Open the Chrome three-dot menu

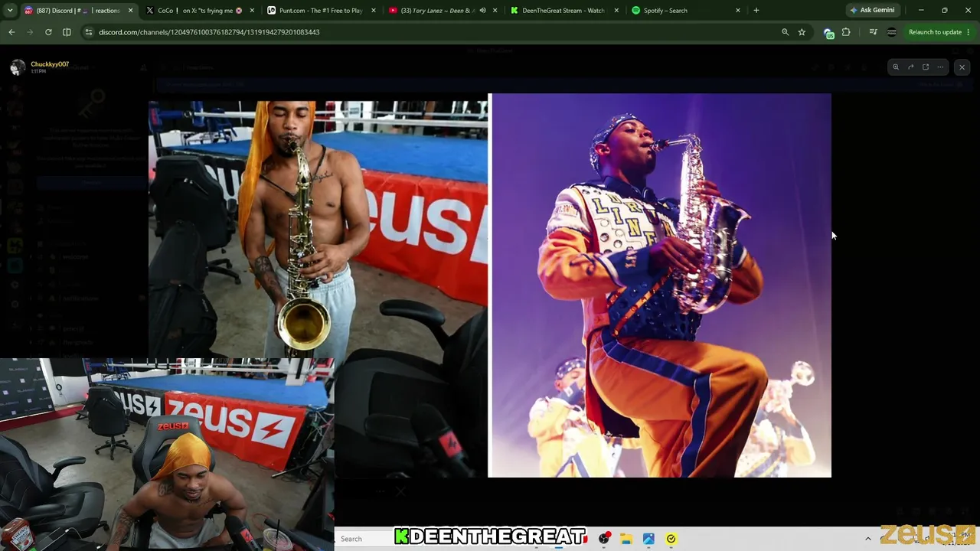coord(969,32)
